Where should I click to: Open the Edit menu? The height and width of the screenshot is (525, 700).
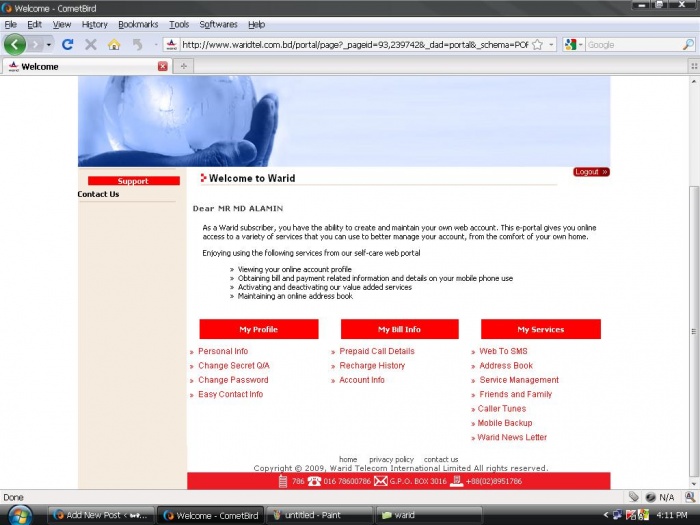[34, 25]
